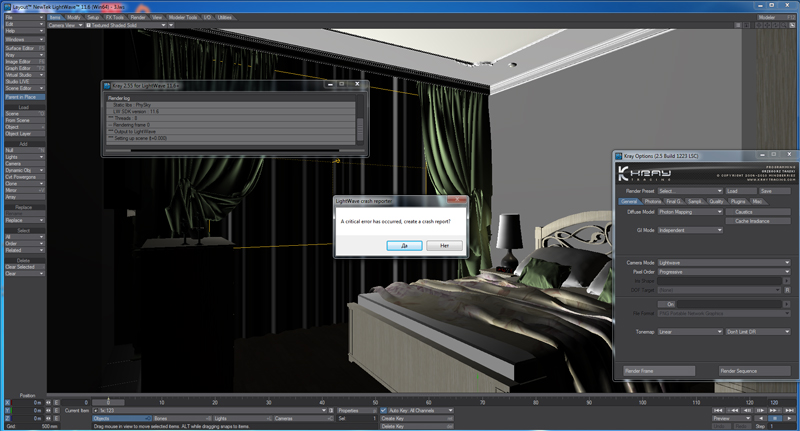
Task: Toggle Parent in Place option
Action: (23, 96)
